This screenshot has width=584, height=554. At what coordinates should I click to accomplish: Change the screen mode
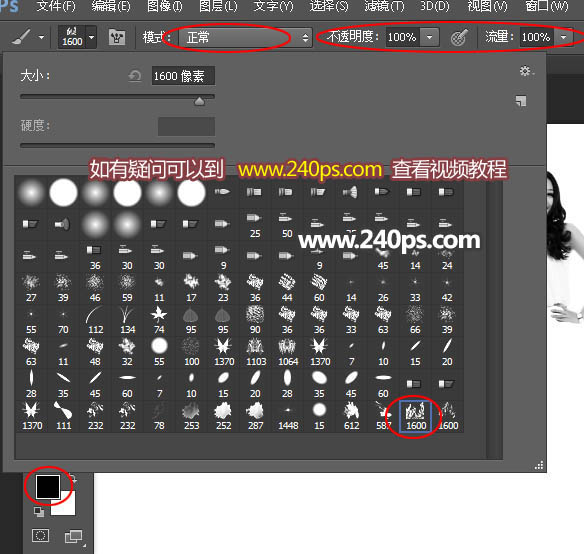[74, 536]
